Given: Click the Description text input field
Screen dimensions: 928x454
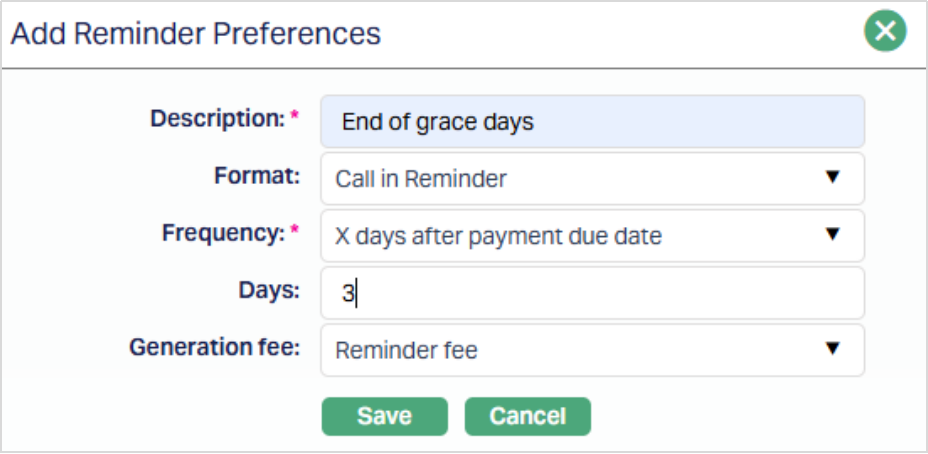Looking at the screenshot, I should click(592, 122).
